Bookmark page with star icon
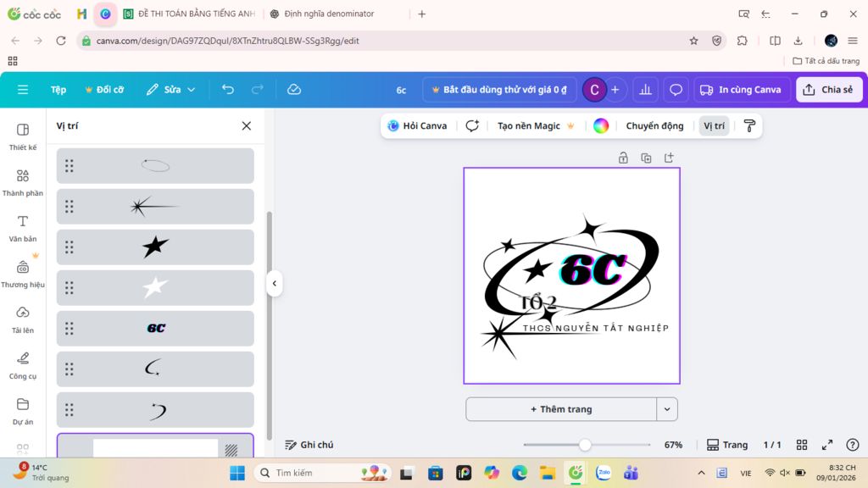 tap(693, 41)
